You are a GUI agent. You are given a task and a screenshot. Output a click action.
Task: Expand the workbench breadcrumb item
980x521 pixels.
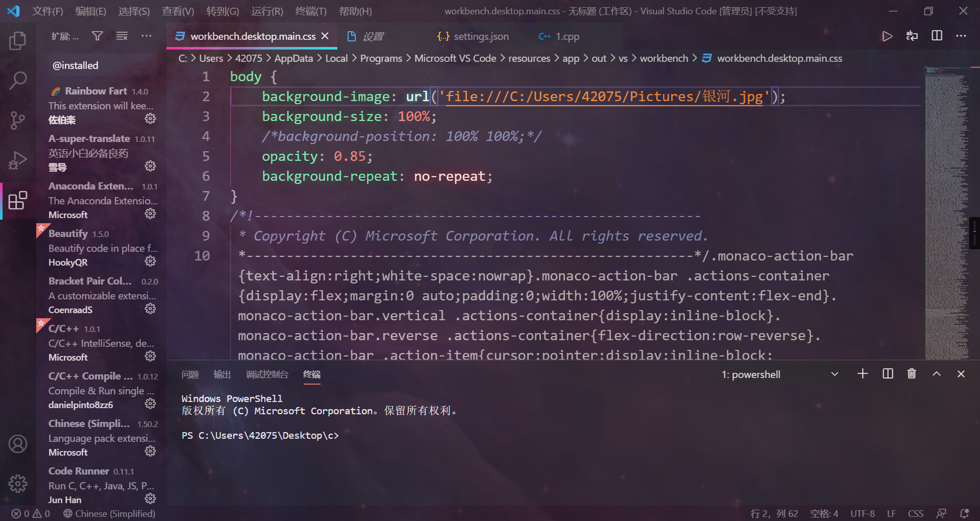coord(664,58)
